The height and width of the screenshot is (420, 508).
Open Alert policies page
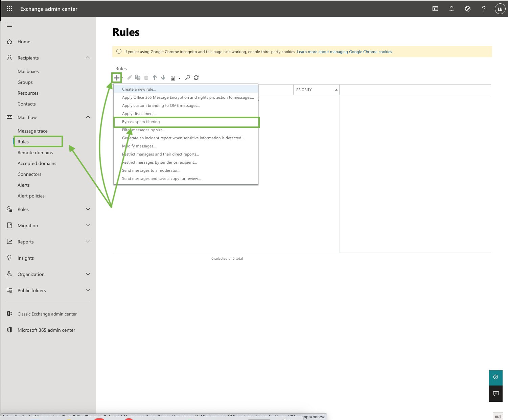(31, 196)
